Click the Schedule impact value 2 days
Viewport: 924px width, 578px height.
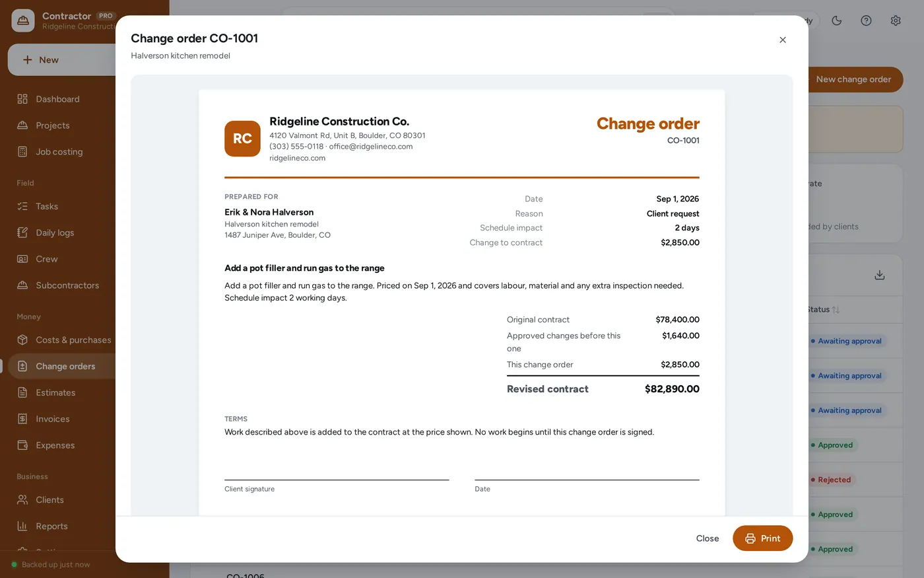coord(687,228)
